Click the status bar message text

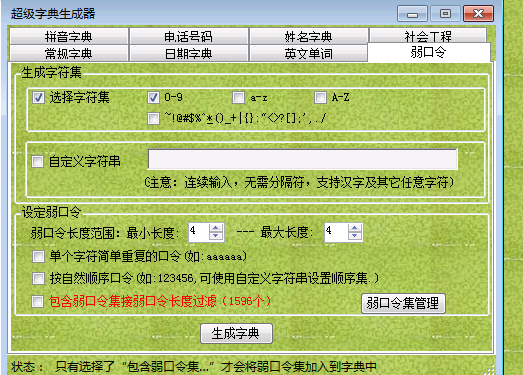(216, 367)
